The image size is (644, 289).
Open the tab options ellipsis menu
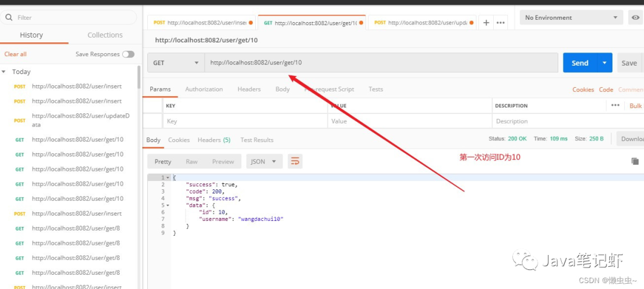coord(500,23)
